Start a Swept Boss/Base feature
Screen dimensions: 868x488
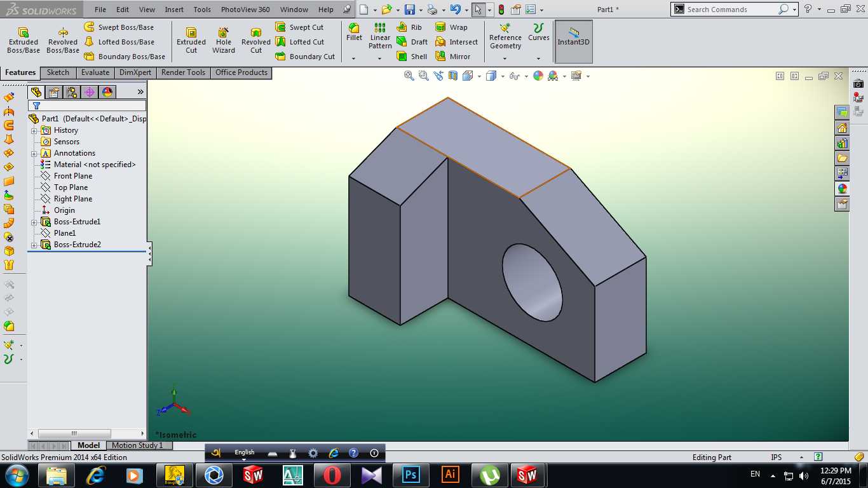pyautogui.click(x=119, y=27)
